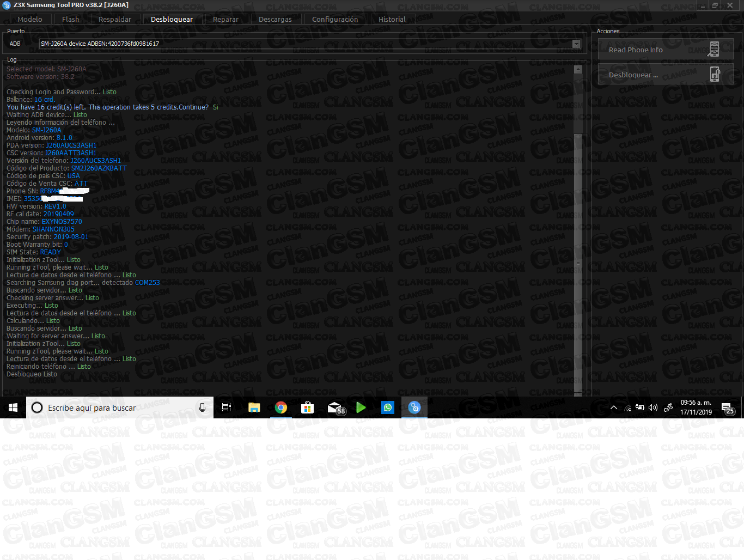Click the 'Waiting ADB device... Listo' line
This screenshot has height=560, width=744.
46,115
